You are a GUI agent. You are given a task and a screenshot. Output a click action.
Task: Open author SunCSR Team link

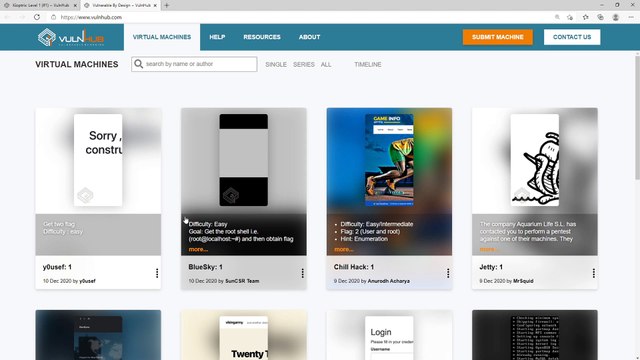242,281
